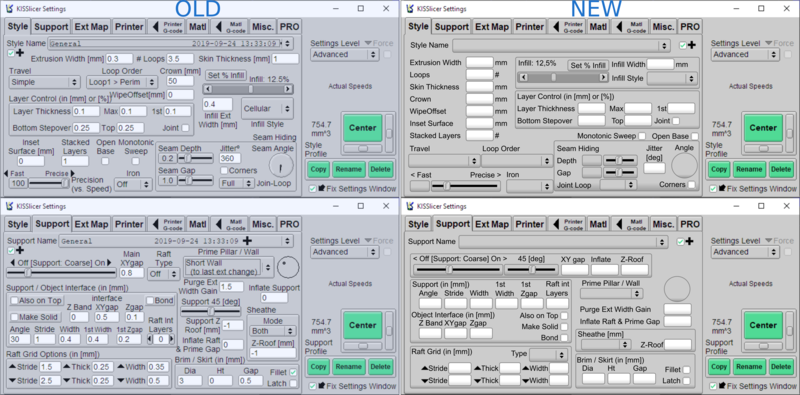Click the seam Angle dial in NEW Style window
This screenshot has height=395, width=800.
[x=684, y=166]
